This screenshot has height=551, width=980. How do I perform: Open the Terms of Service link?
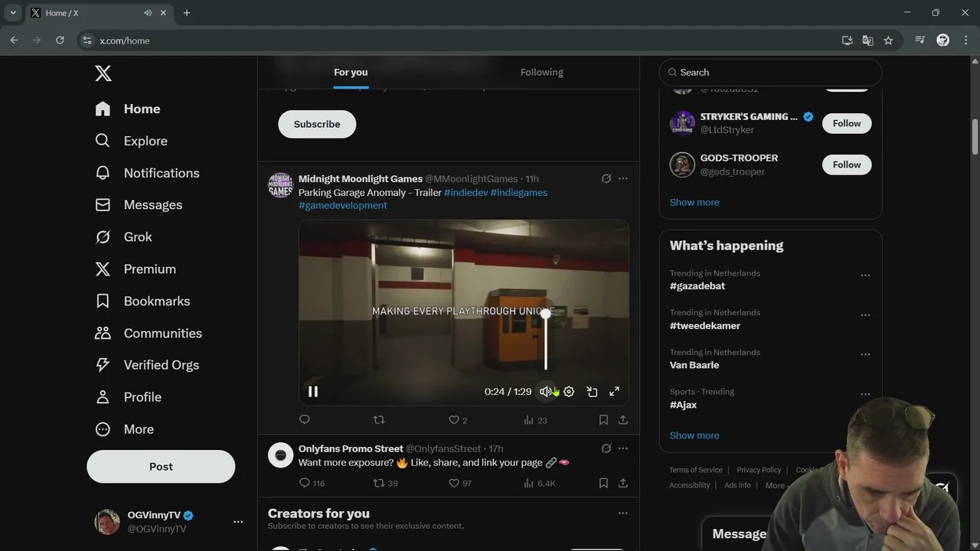[696, 470]
